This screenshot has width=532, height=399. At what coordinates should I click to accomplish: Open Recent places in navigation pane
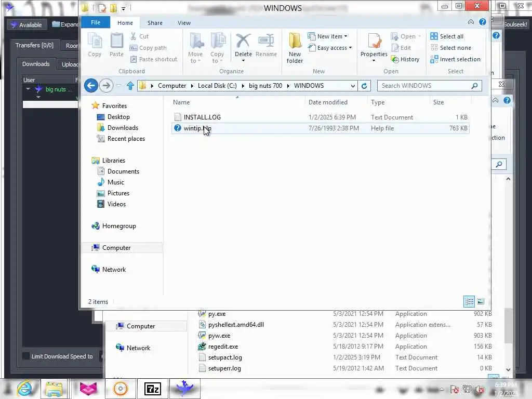[x=121, y=138]
